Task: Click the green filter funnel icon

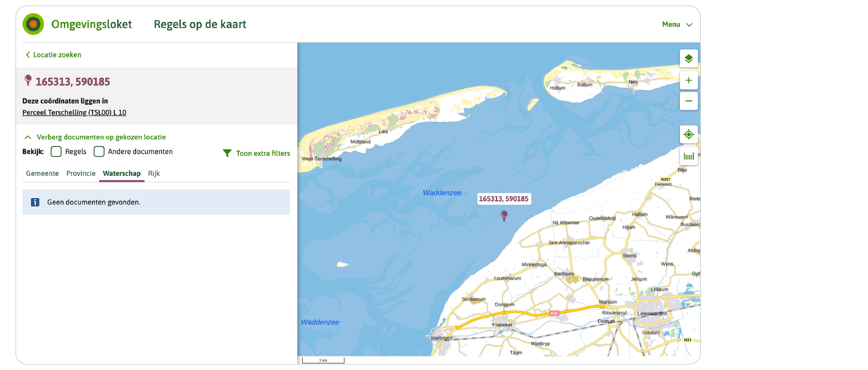Action: (x=227, y=153)
